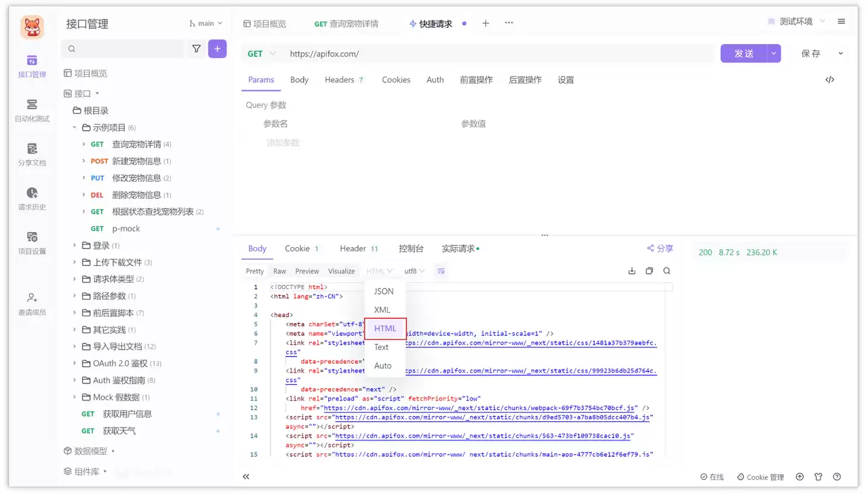Select JSON from the format menu
Image resolution: width=868 pixels, height=494 pixels.
coord(384,291)
